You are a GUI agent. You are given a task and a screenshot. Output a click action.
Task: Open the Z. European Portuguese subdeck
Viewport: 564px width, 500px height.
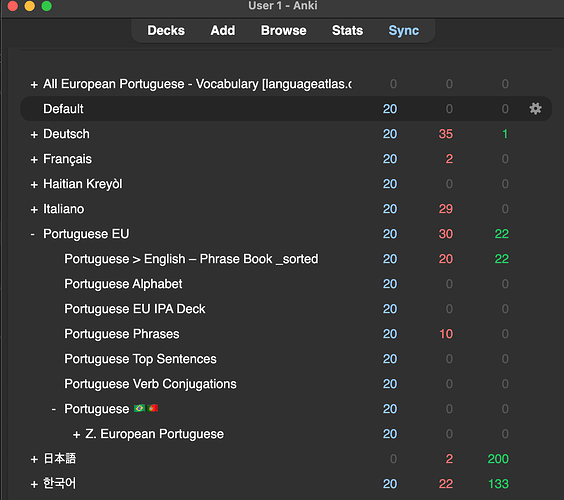pyautogui.click(x=154, y=434)
